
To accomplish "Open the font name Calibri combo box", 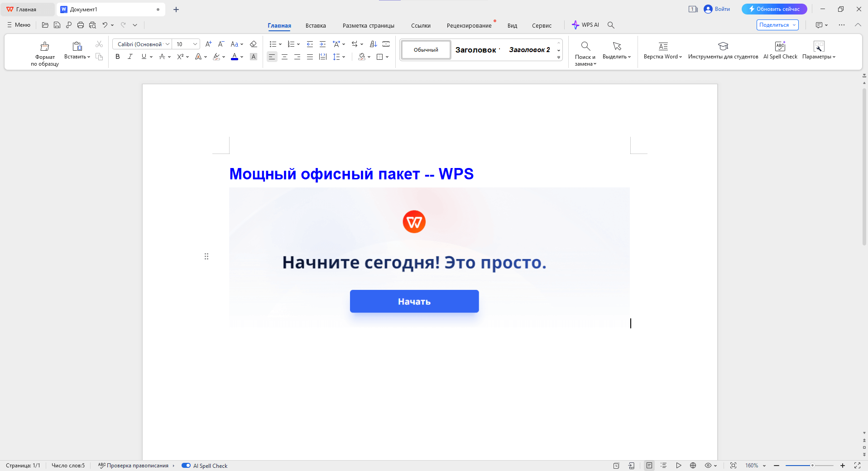I will [142, 44].
